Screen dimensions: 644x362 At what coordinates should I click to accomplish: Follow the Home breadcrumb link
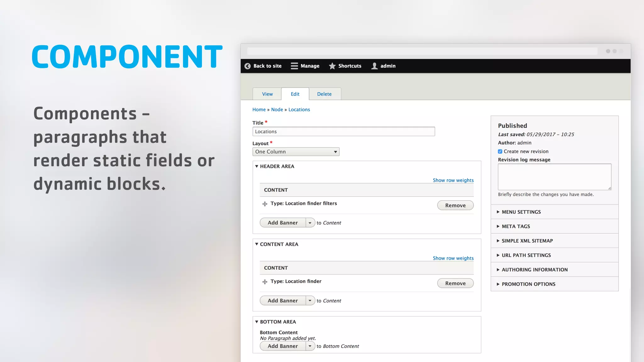(x=259, y=110)
